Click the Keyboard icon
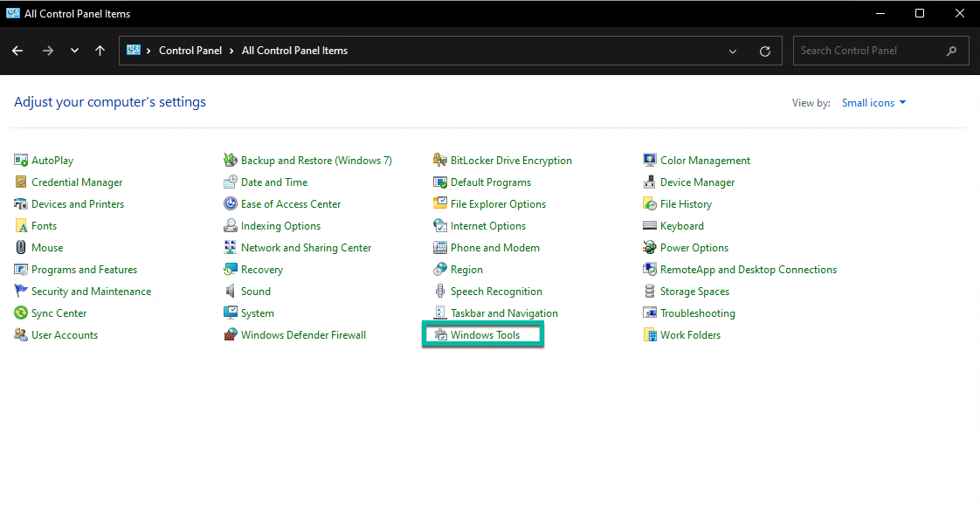980x515 pixels. pyautogui.click(x=650, y=226)
